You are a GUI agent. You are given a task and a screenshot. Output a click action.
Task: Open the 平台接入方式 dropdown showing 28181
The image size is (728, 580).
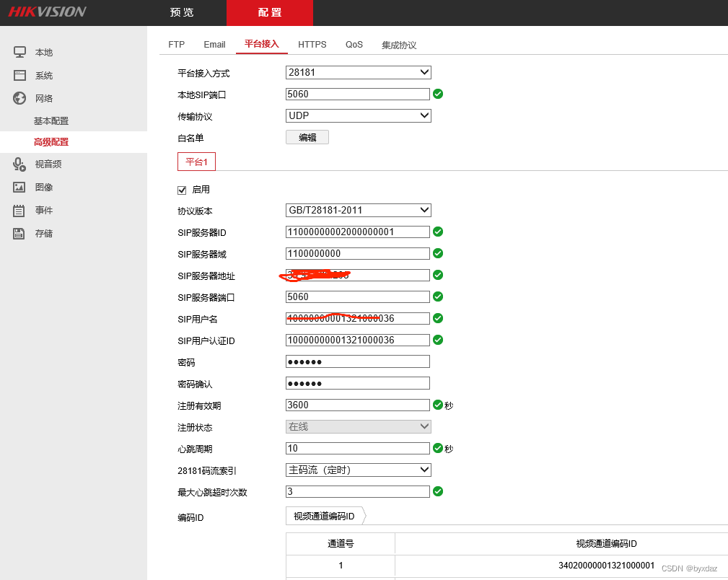[359, 72]
